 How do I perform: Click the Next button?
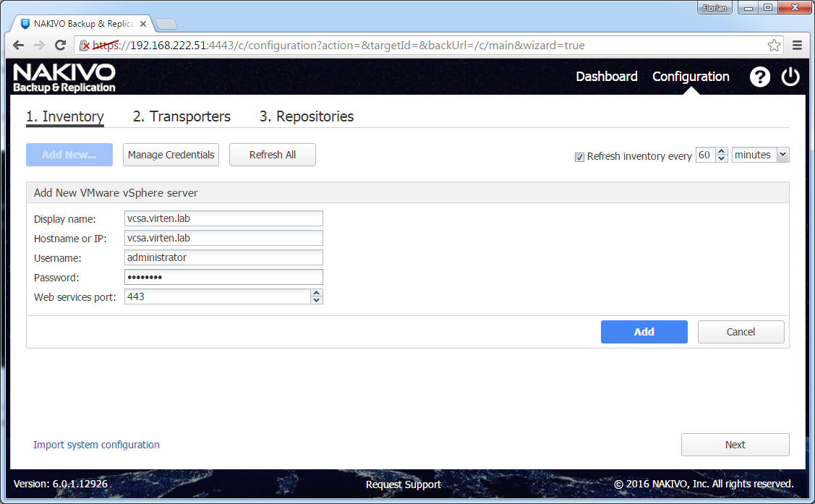pyautogui.click(x=735, y=445)
